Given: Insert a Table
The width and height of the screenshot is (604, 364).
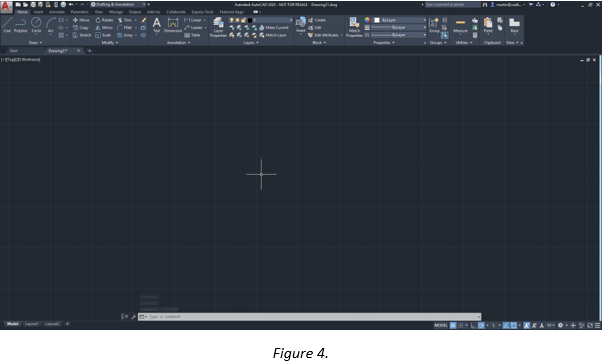Looking at the screenshot, I should pyautogui.click(x=192, y=35).
